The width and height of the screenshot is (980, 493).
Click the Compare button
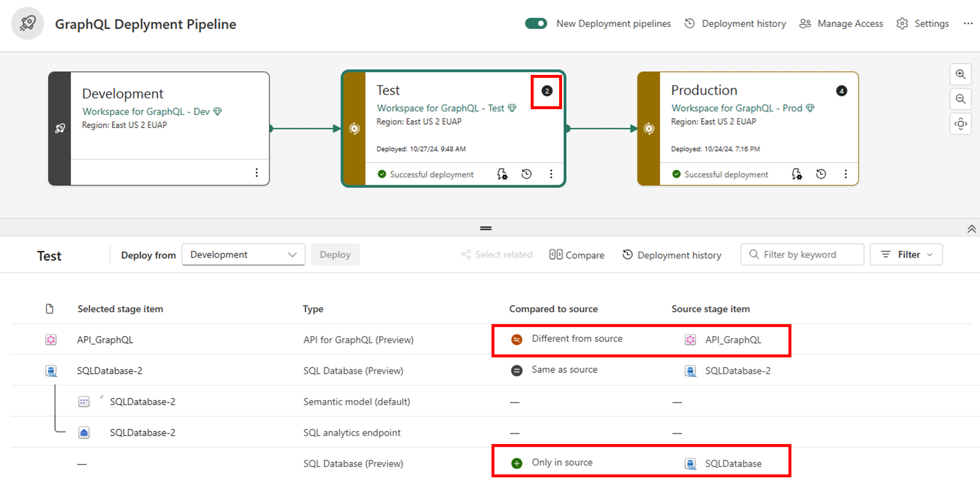pos(577,255)
